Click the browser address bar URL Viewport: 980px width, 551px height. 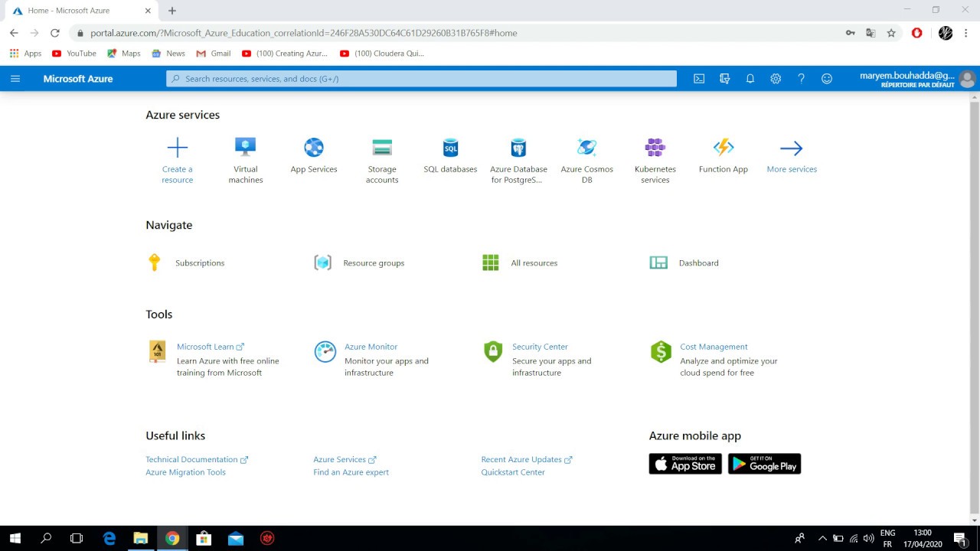click(x=304, y=33)
